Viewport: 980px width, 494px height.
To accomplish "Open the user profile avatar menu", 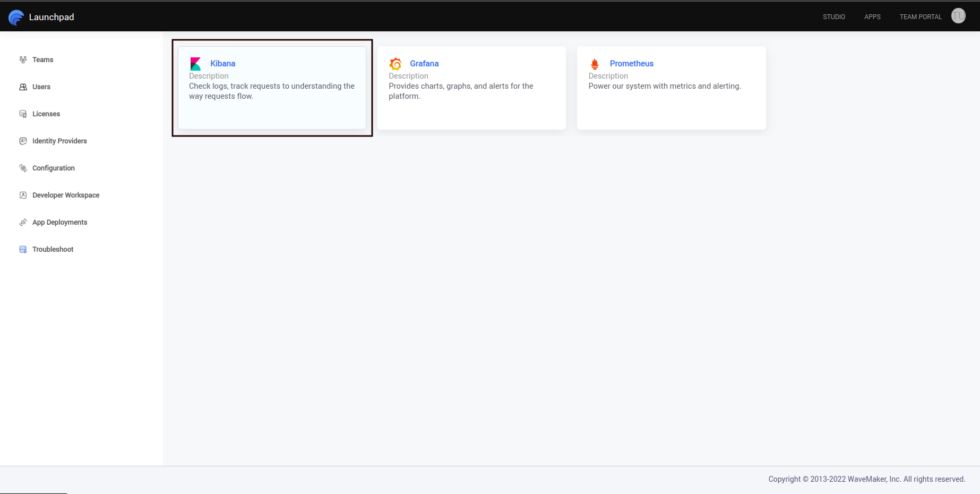I will pyautogui.click(x=958, y=16).
